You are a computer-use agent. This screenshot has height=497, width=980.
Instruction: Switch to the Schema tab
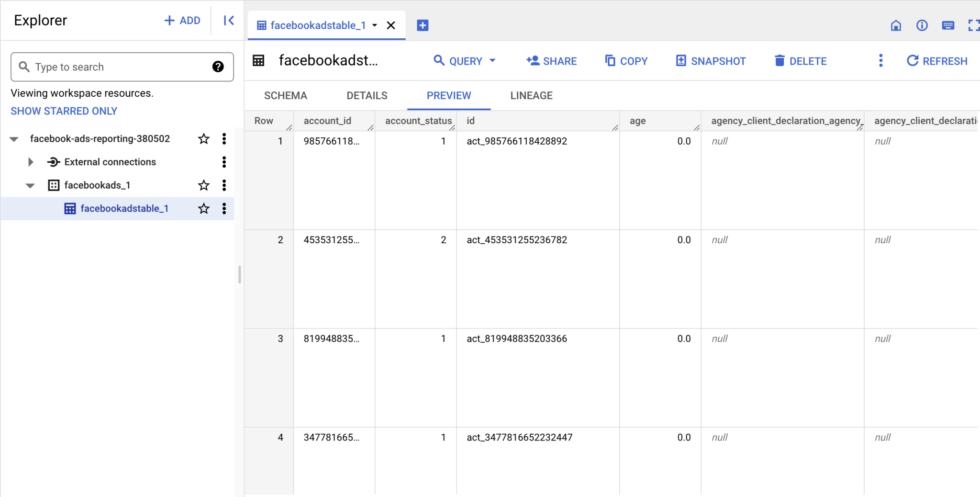click(285, 95)
